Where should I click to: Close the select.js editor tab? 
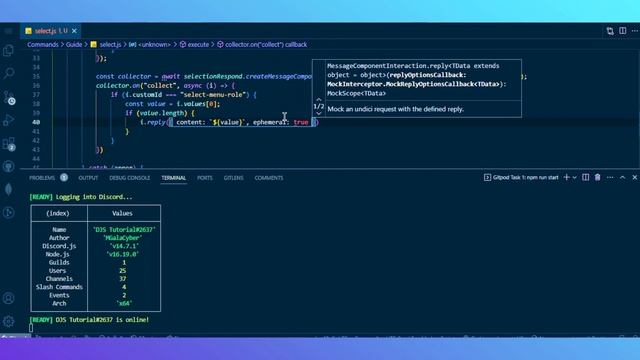(x=74, y=31)
